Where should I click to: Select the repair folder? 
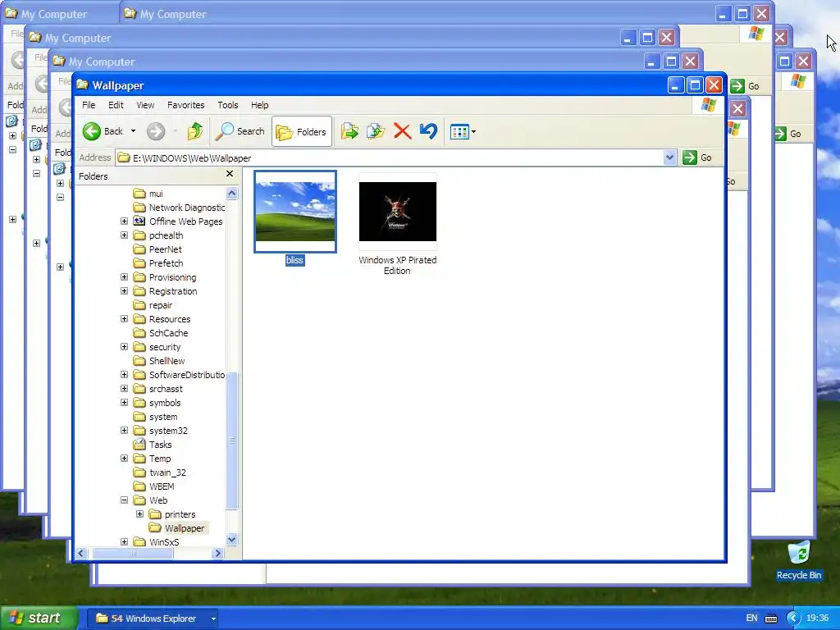click(153, 305)
